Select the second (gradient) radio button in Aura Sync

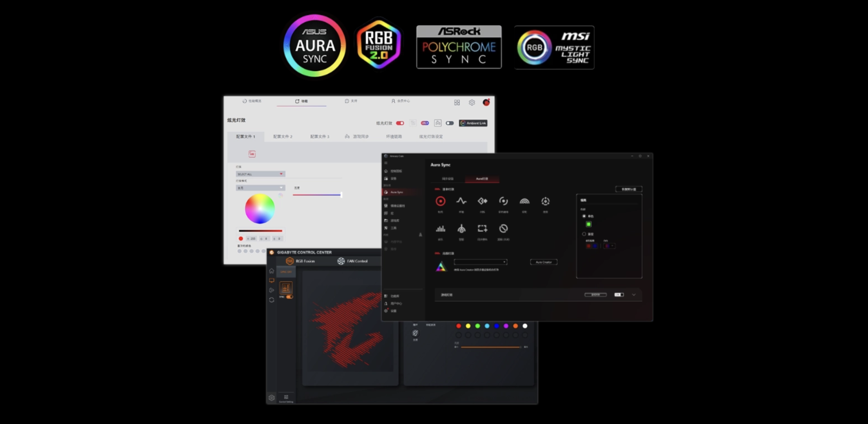pos(584,234)
